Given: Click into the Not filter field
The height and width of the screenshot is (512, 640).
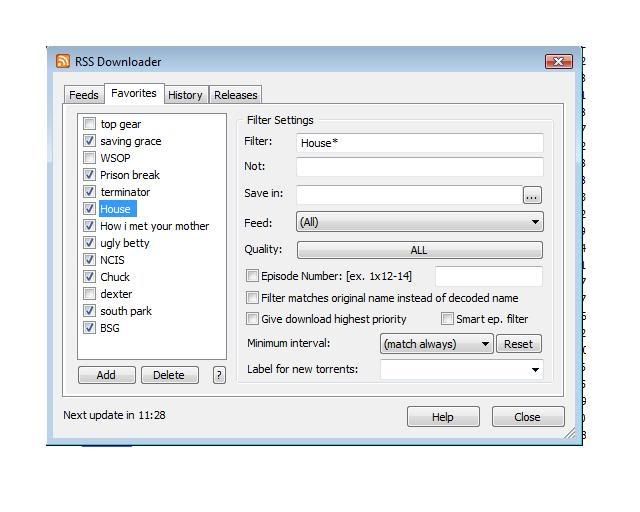Looking at the screenshot, I should 419,167.
